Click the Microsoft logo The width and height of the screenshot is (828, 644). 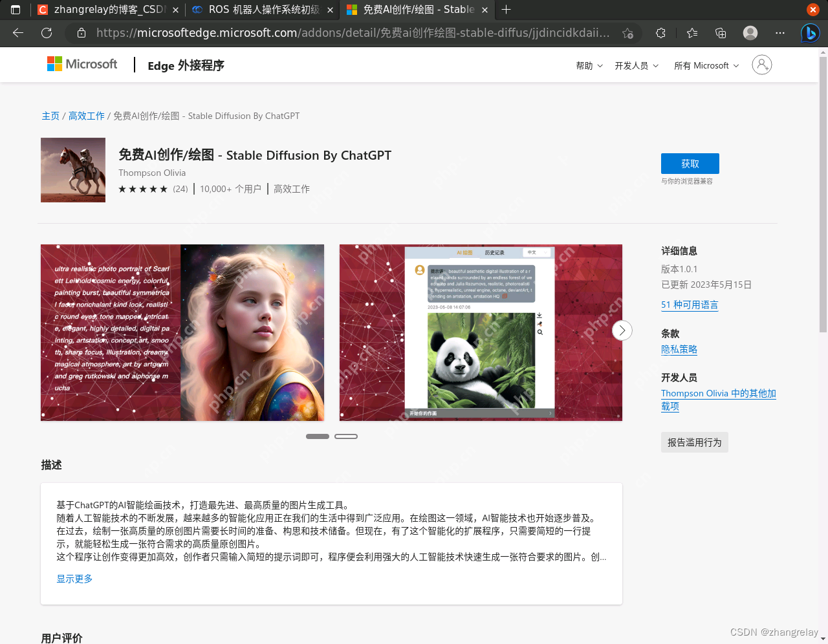tap(82, 64)
